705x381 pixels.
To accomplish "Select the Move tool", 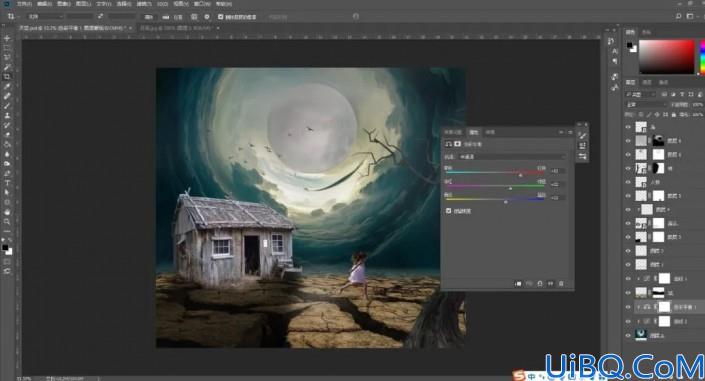I will [7, 38].
